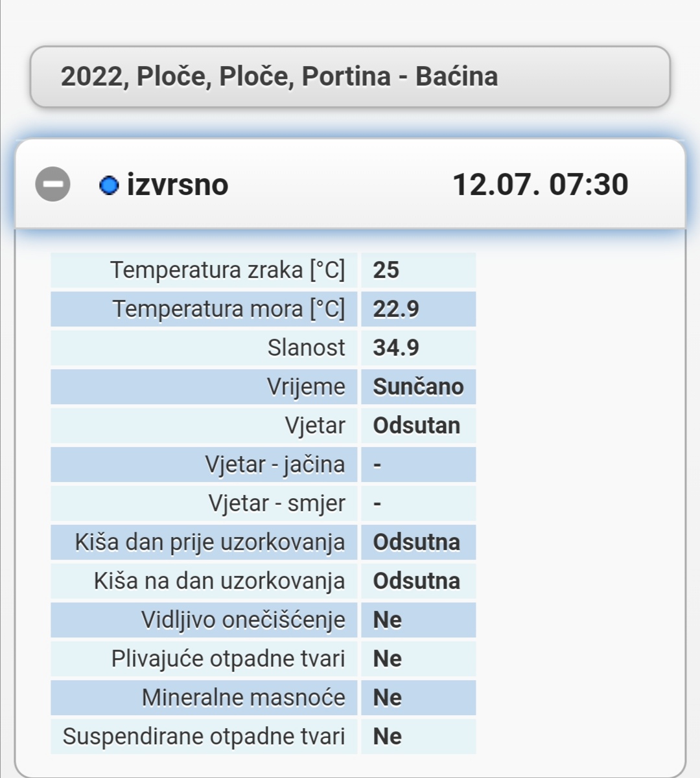This screenshot has width=700, height=778.
Task: Click the Sunčano weather value
Action: coord(418,387)
